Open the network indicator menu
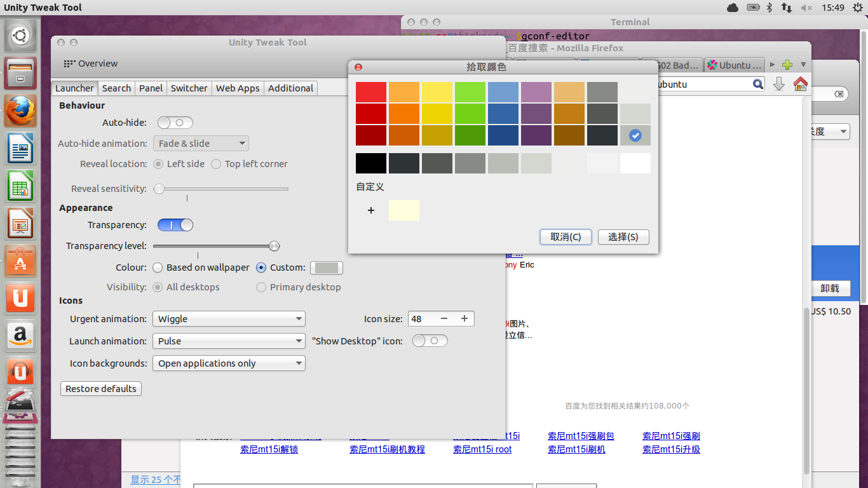This screenshot has height=488, width=868. pyautogui.click(x=787, y=8)
